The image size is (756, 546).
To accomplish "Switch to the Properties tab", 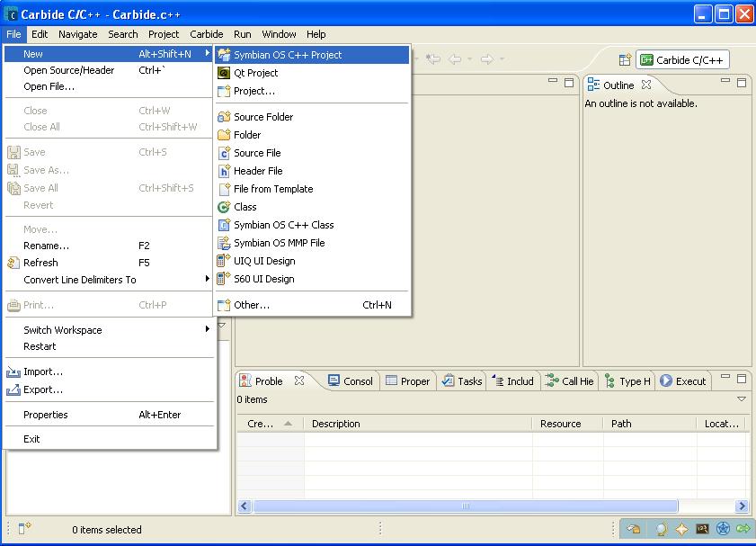I will pos(408,381).
